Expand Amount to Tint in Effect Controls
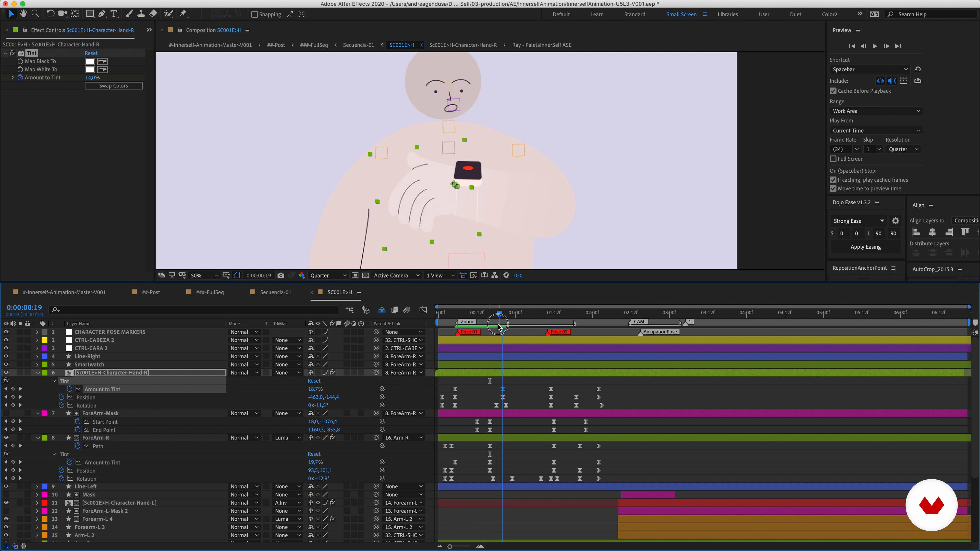Screen dimensions: 980x551 (13, 78)
